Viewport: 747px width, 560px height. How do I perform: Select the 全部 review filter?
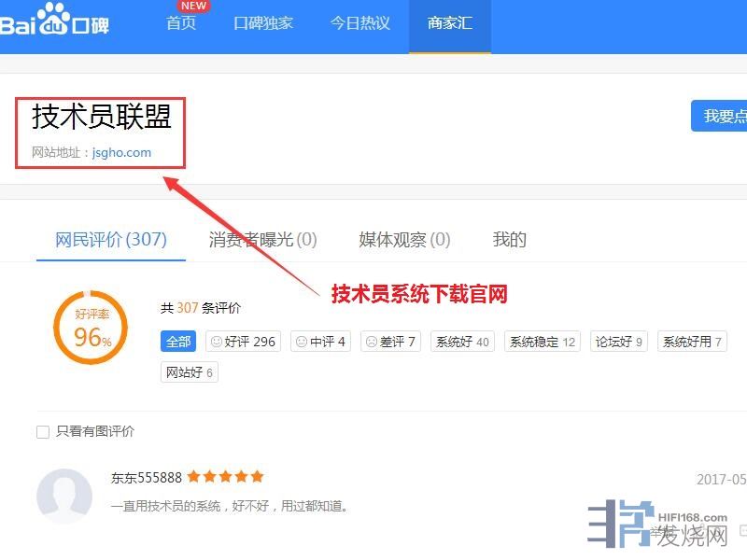(178, 342)
